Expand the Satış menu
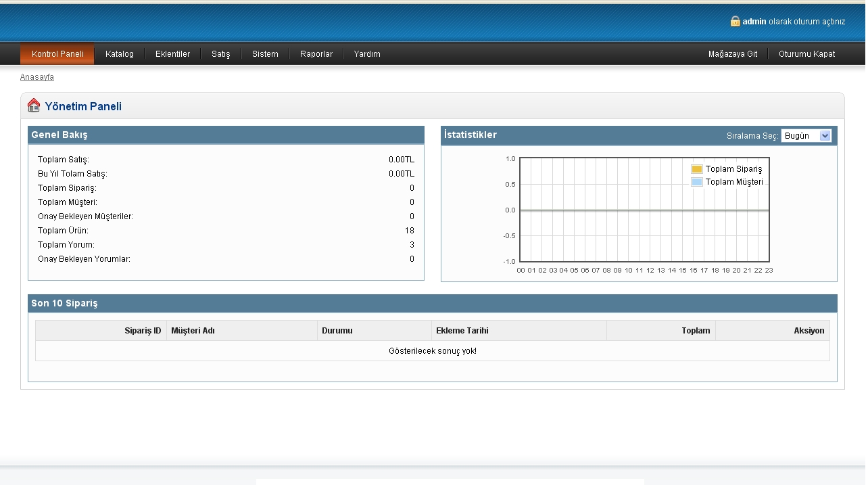Screen dimensions: 868x485 pyautogui.click(x=221, y=54)
